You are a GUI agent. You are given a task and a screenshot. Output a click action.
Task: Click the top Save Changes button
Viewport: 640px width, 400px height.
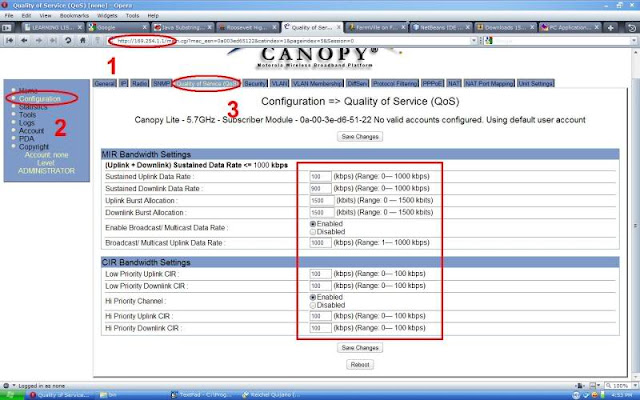point(360,136)
